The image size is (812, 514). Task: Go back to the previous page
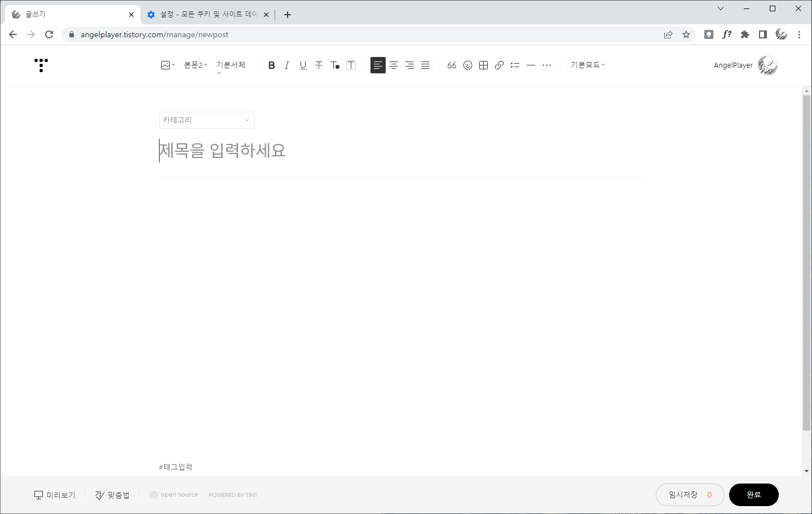13,34
